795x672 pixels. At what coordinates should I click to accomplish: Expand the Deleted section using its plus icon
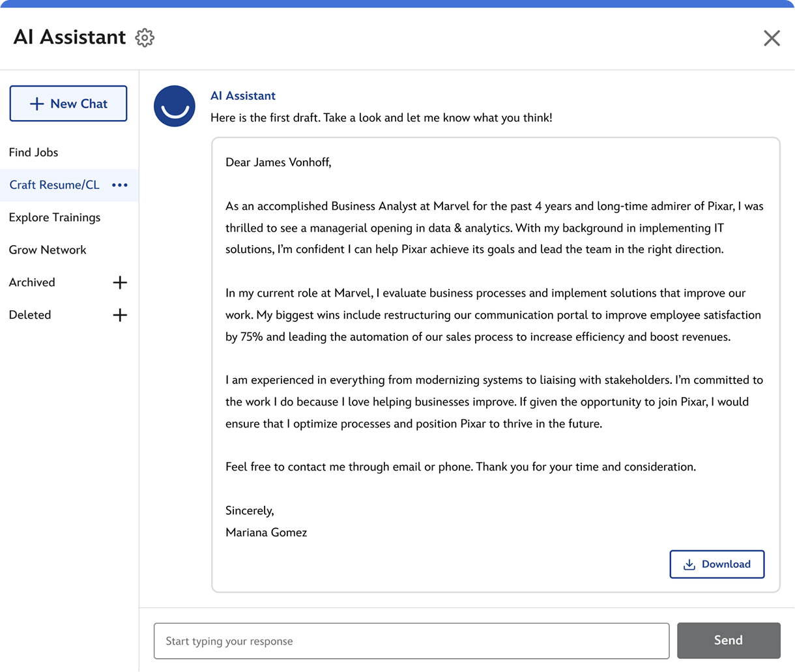pyautogui.click(x=120, y=315)
